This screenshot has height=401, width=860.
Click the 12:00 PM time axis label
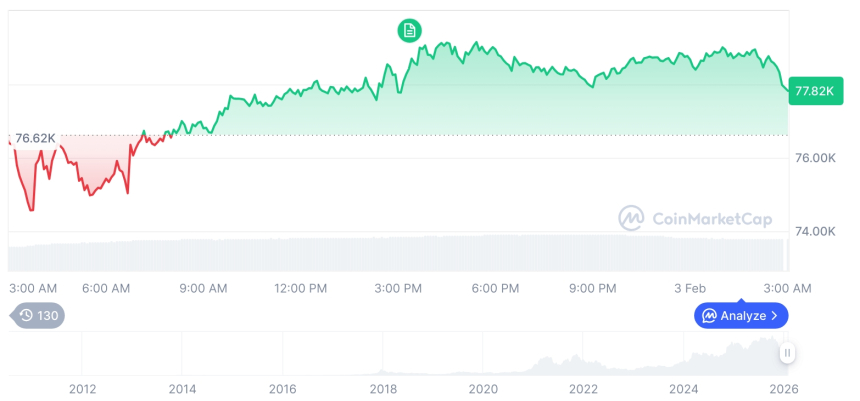coord(301,288)
